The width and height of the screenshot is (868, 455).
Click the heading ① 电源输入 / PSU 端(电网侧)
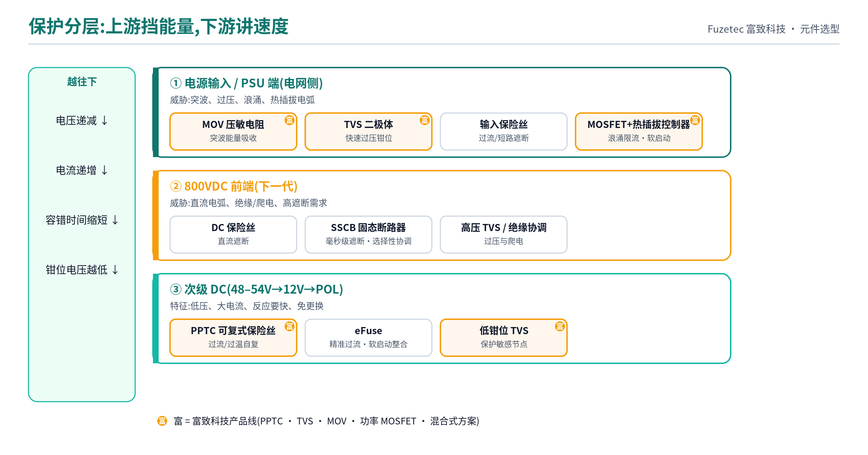246,83
